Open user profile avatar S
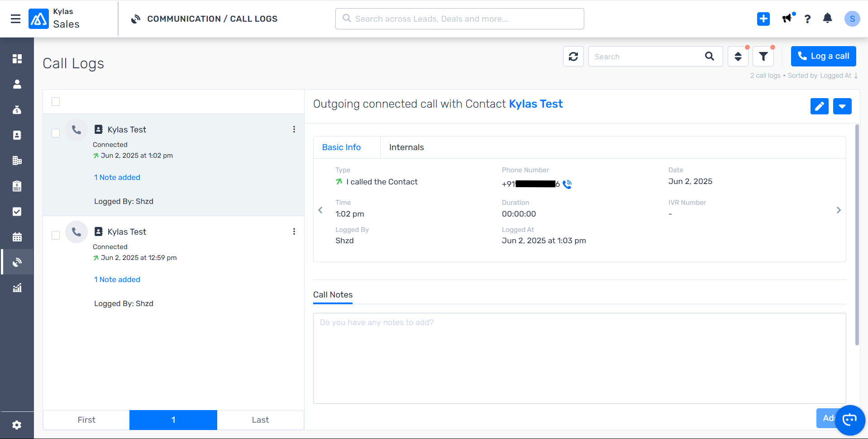The image size is (868, 439). tap(852, 19)
